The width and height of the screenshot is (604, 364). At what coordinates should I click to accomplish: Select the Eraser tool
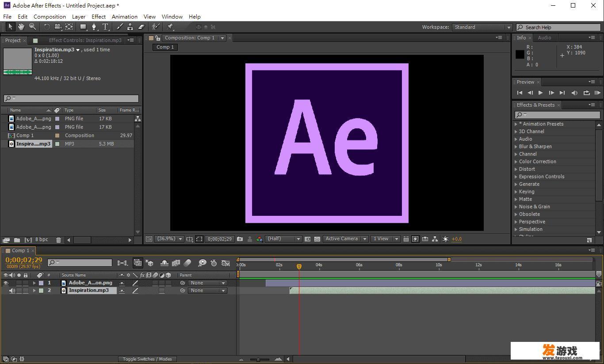point(141,27)
